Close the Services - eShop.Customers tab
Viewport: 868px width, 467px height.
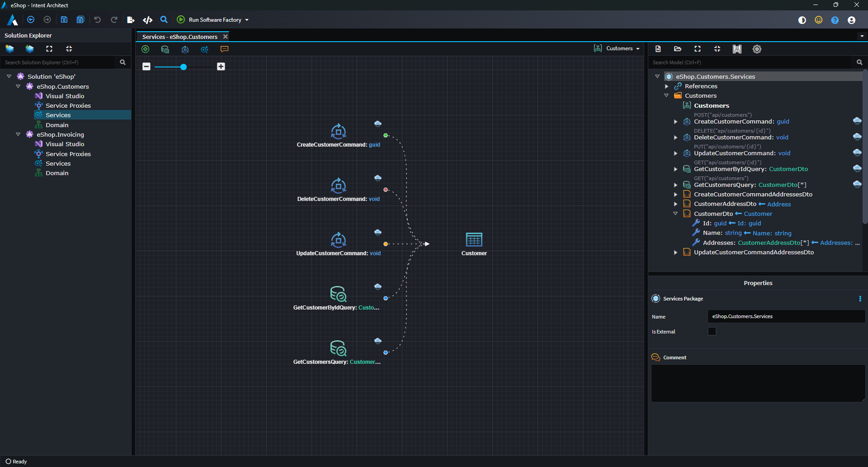[x=225, y=37]
